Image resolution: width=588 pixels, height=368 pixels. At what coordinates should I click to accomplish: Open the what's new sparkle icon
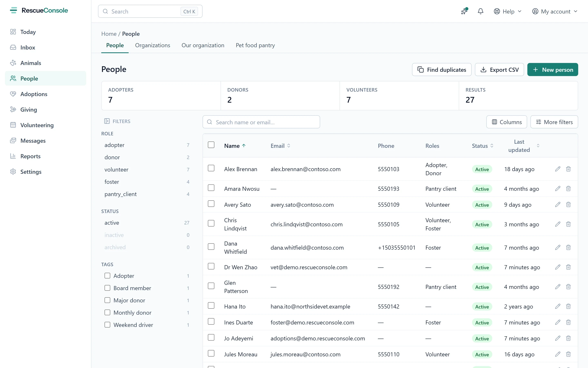coord(464,11)
